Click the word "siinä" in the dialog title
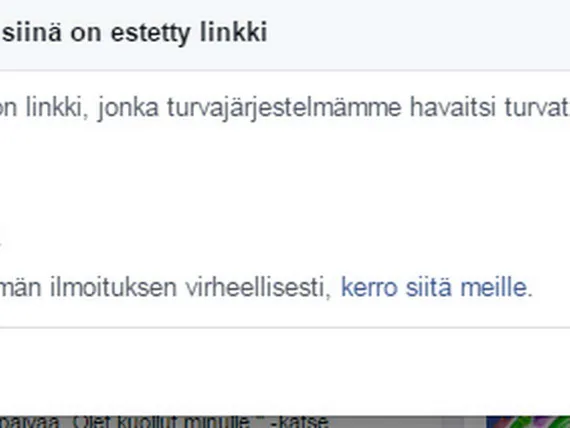The width and height of the screenshot is (570, 428). 32,32
